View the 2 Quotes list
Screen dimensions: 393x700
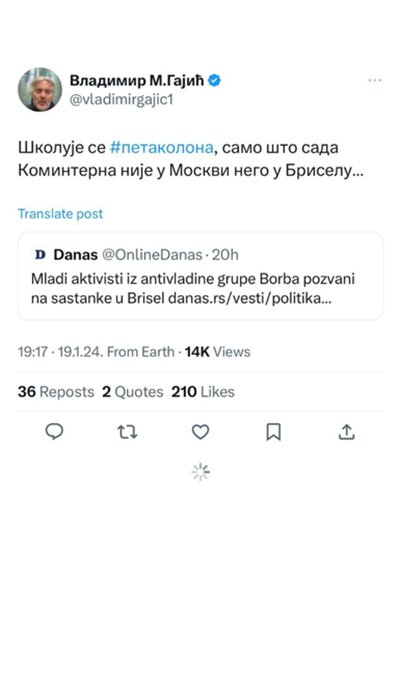[133, 392]
